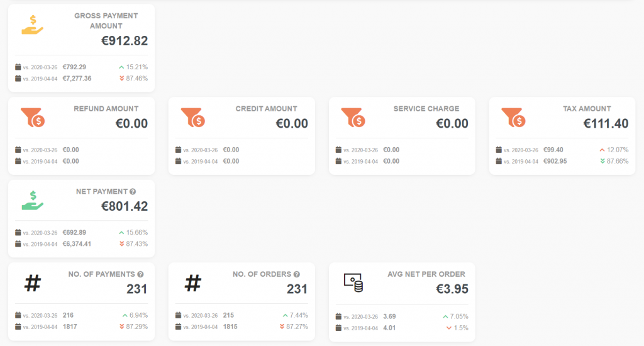The width and height of the screenshot is (644, 346).
Task: Open the No. of Orders help icon
Action: [297, 274]
